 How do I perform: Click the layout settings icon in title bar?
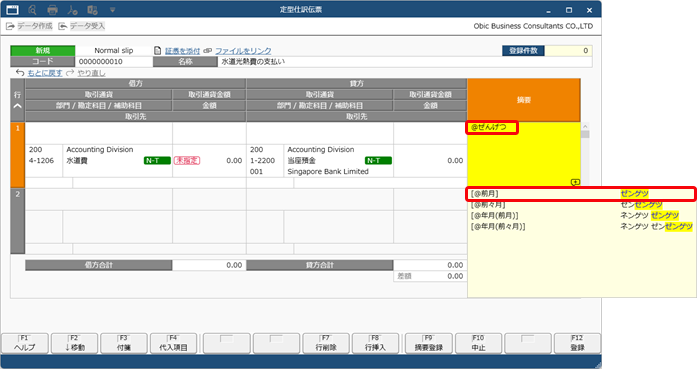(92, 9)
